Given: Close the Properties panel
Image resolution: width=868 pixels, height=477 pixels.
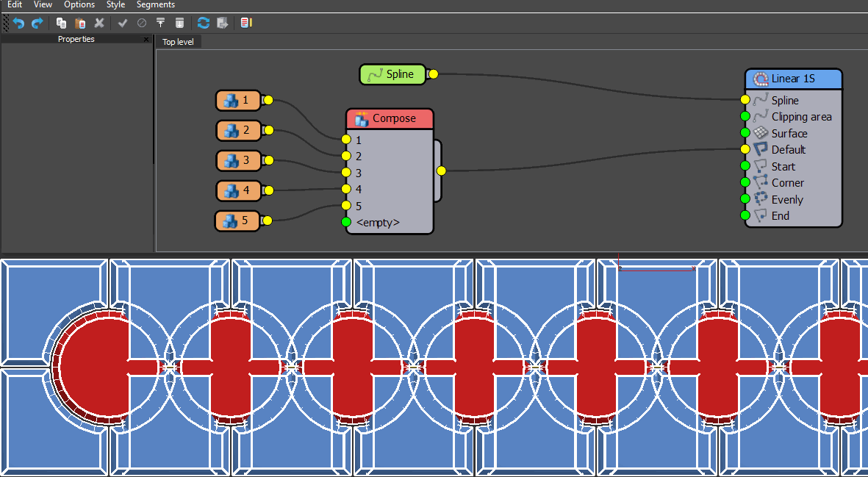Looking at the screenshot, I should coord(146,40).
